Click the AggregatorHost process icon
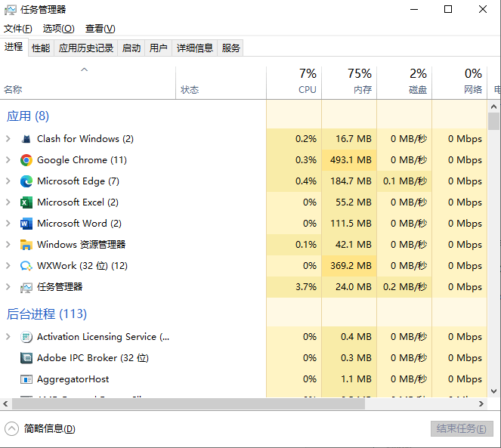This screenshot has width=501, height=448. 26,379
